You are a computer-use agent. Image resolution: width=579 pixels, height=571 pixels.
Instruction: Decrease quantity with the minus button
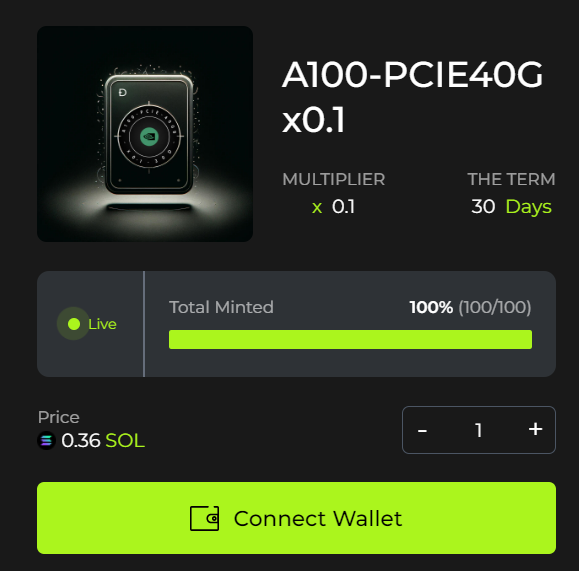pos(422,431)
